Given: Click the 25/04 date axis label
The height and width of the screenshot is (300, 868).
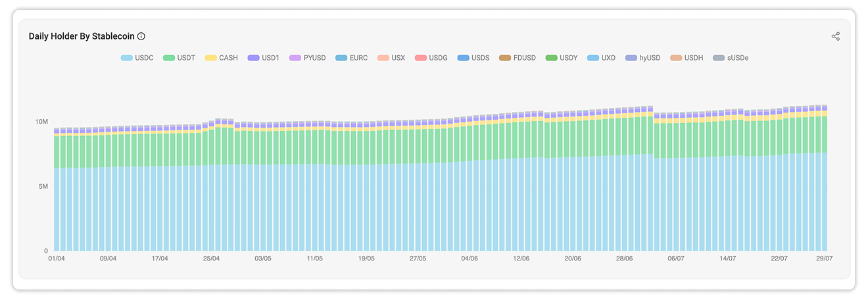Looking at the screenshot, I should pos(211,259).
